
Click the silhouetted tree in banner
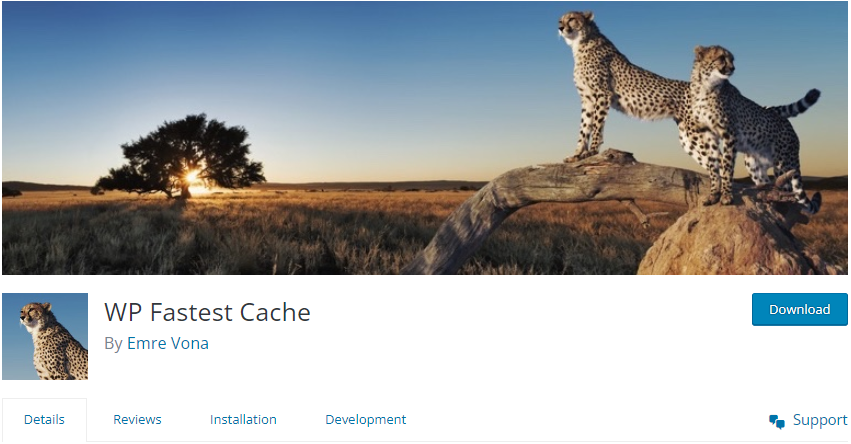click(x=182, y=155)
